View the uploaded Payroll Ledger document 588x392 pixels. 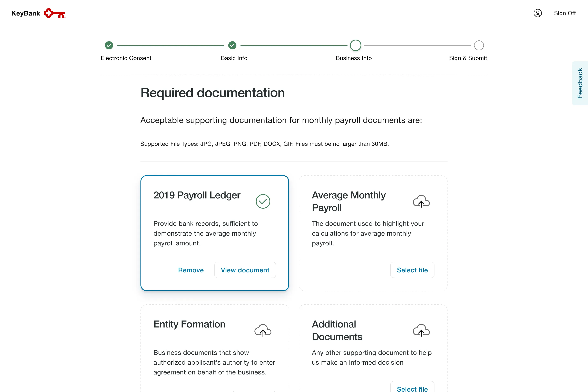[x=245, y=270]
